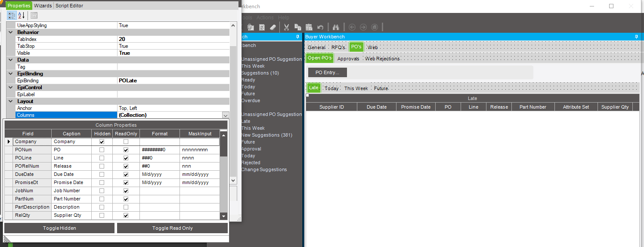Viewport: 644px width, 247px height.
Task: Click Properties grid scroll up arrow
Action: click(x=233, y=25)
